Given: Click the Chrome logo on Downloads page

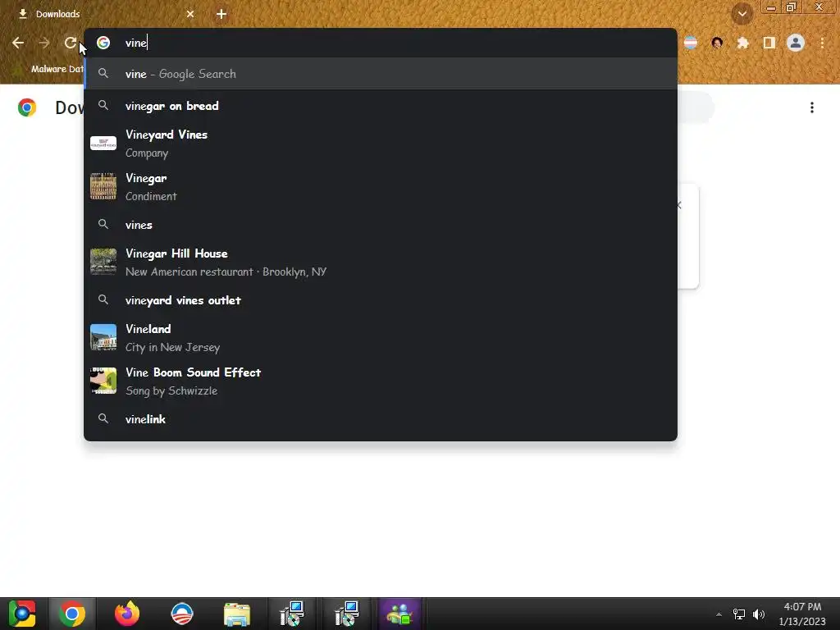Looking at the screenshot, I should point(27,107).
